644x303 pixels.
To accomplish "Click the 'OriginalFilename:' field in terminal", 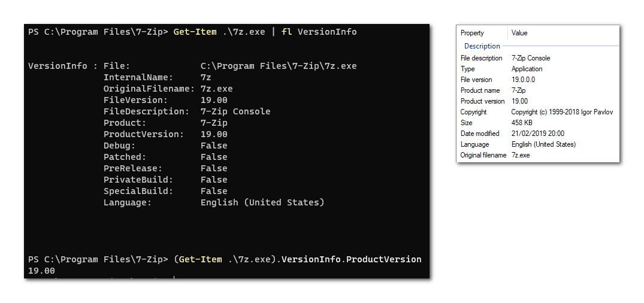I will [149, 89].
